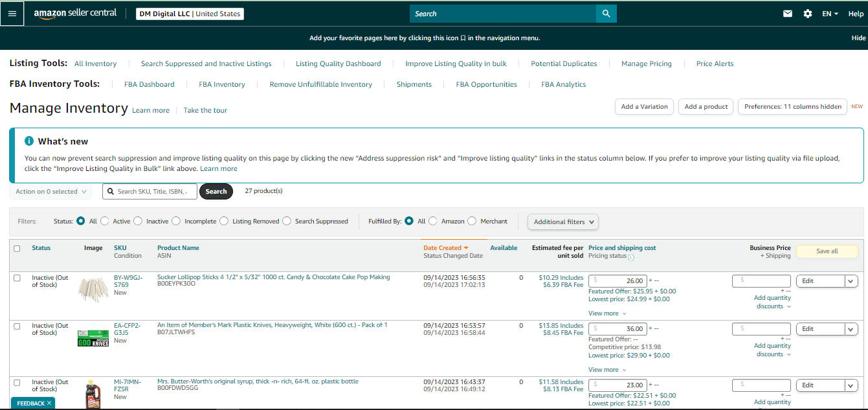Select the All status radio button
This screenshot has height=410, width=868.
pos(81,221)
